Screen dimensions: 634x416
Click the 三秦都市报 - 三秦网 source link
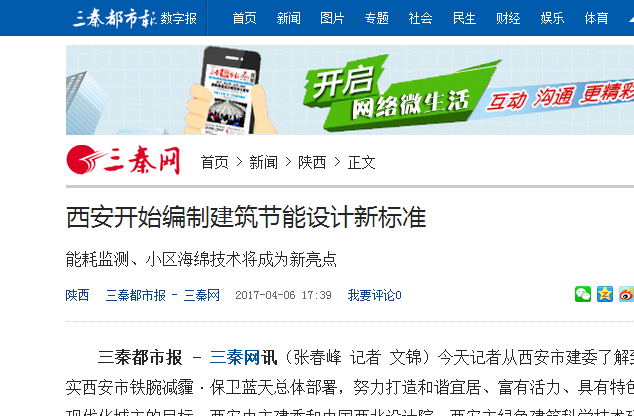pos(163,295)
